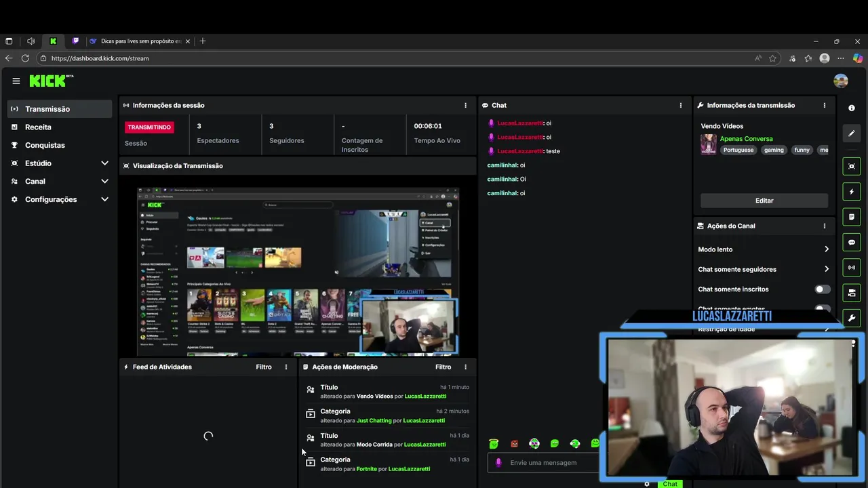This screenshot has height=488, width=868.
Task: Switch to the Dicas para lives tab
Action: coord(140,41)
